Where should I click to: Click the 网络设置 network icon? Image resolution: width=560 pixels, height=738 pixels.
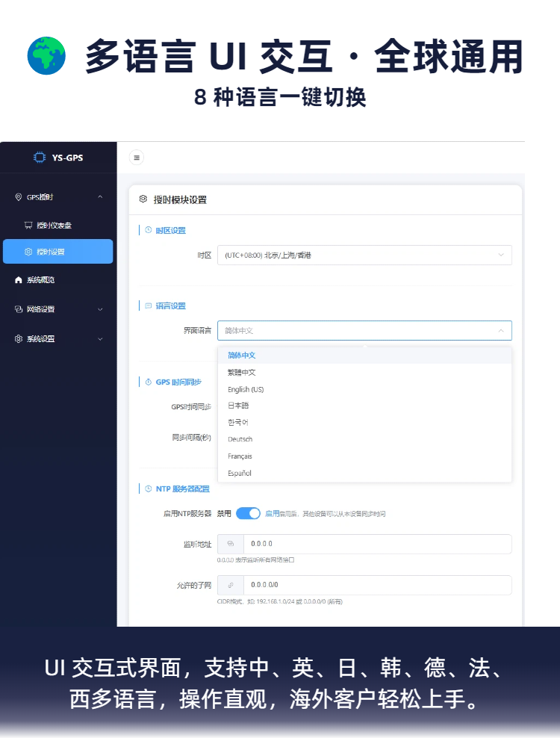19,309
